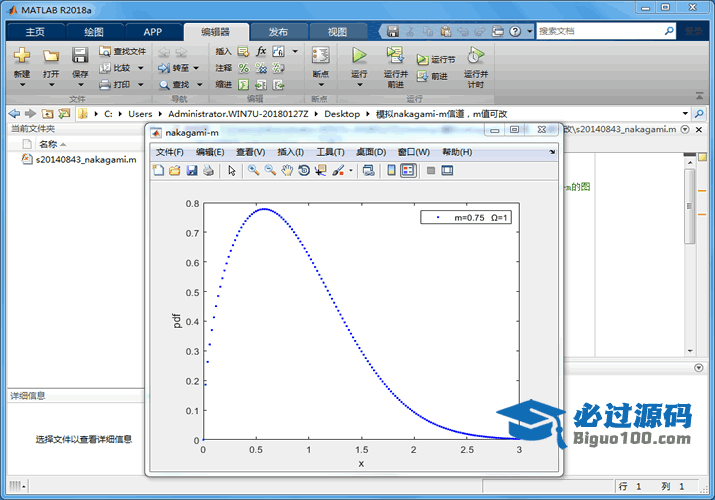Click the New Figure icon in figure toolbar
715x500 pixels.
158,170
